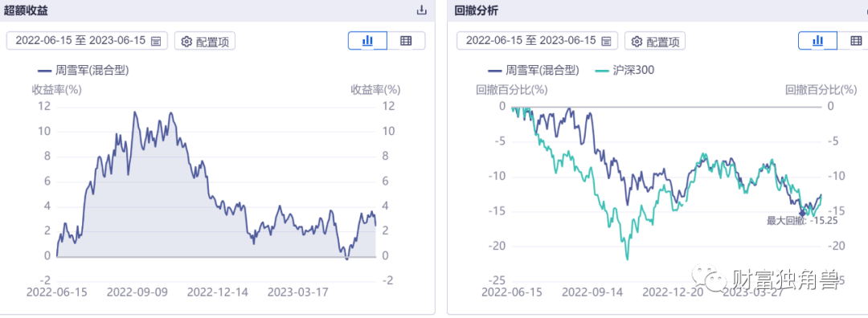Select the 超额收益 panel title
Screen dimensions: 868x318
pyautogui.click(x=21, y=10)
